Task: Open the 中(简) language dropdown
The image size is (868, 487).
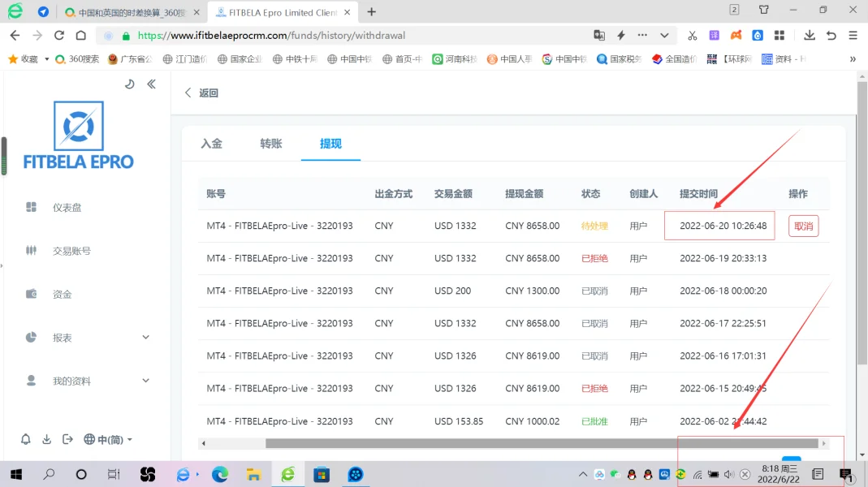Action: (108, 439)
